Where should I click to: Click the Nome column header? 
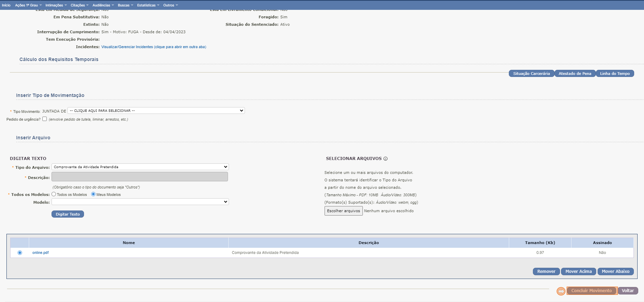[x=129, y=243]
